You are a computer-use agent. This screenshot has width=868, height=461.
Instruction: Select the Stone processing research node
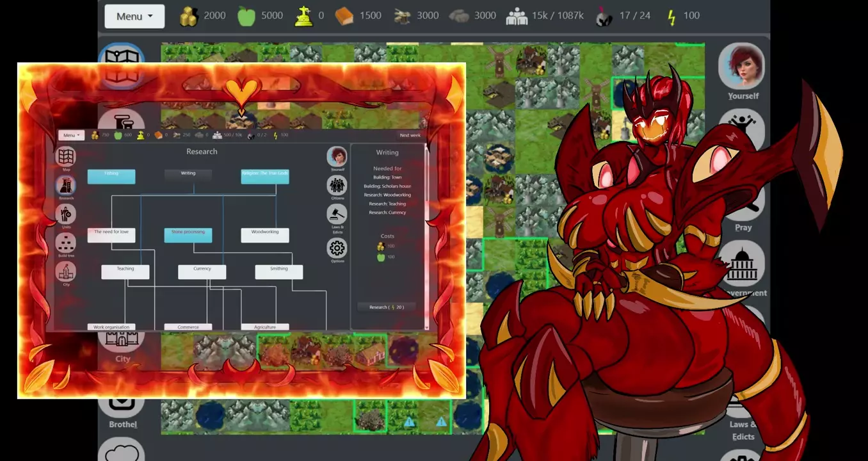[x=188, y=235]
